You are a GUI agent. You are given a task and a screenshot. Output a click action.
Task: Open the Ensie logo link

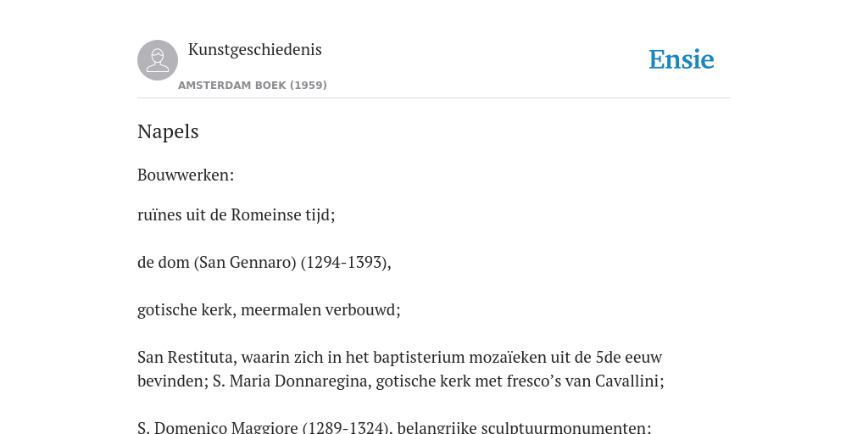tap(682, 59)
